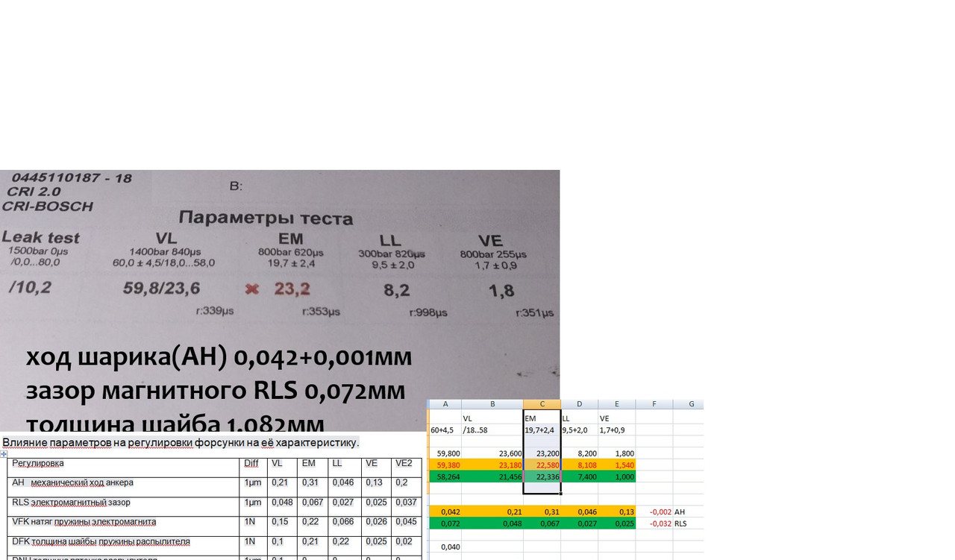Click overlay text 'зазор магнитного RLS 0,072мм'

click(216, 391)
